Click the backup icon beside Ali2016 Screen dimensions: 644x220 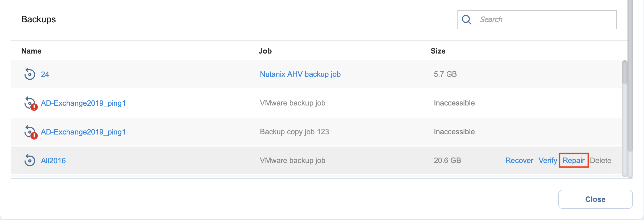[x=30, y=160]
